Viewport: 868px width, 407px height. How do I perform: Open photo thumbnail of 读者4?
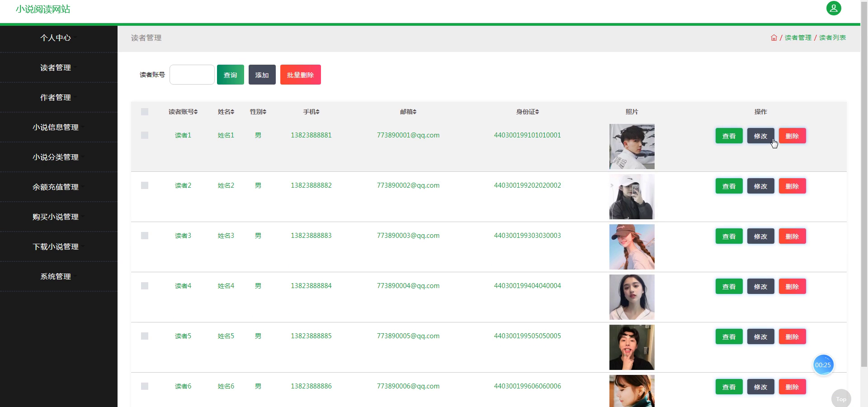click(x=632, y=297)
